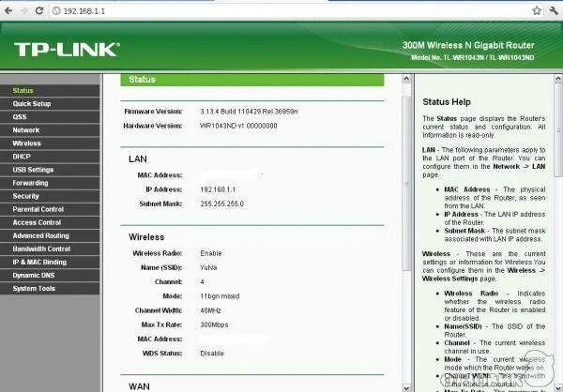Open Wireless settings menu

point(50,143)
